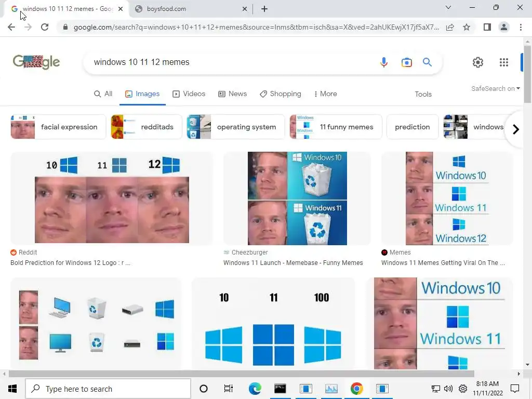Viewport: 532px width, 399px height.
Task: Open Cortana circle on taskbar
Action: coord(204,389)
